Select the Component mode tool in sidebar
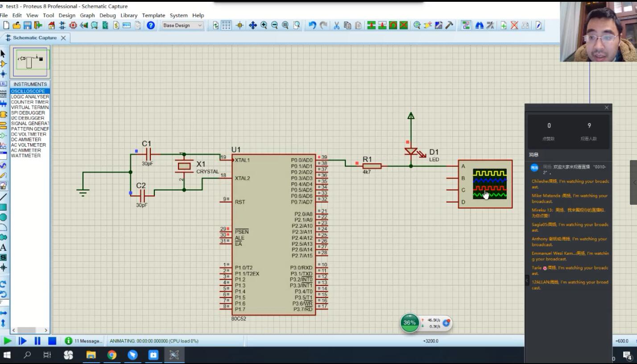Viewport: 637px width, 364px height. (x=4, y=64)
